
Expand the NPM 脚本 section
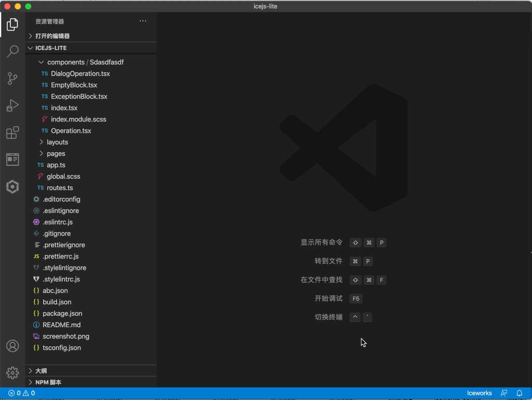(x=48, y=382)
